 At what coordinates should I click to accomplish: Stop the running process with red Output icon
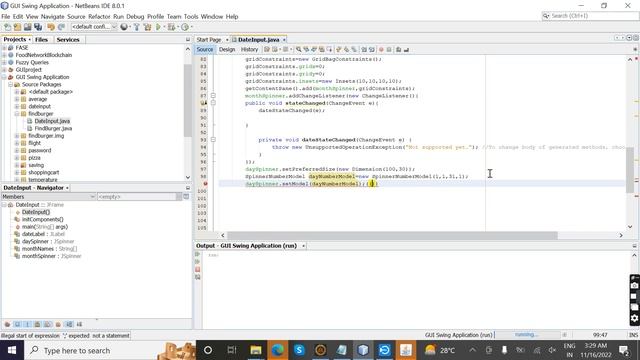tap(198, 269)
